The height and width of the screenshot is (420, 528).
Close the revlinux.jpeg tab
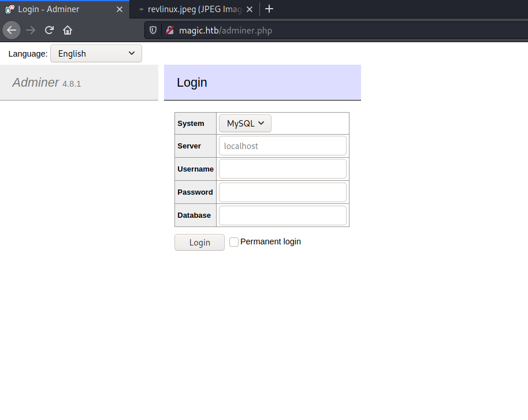[x=249, y=9]
